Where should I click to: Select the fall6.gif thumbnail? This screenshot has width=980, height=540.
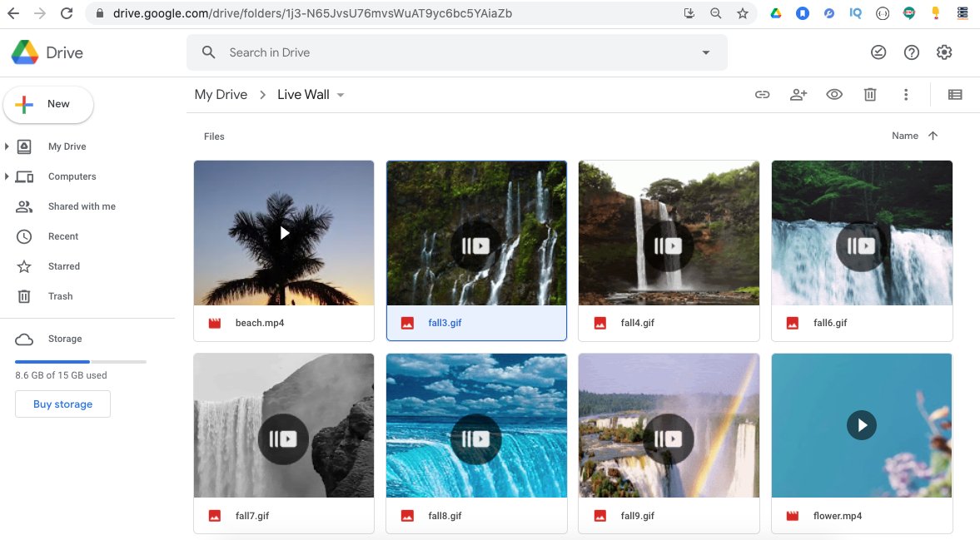click(862, 233)
